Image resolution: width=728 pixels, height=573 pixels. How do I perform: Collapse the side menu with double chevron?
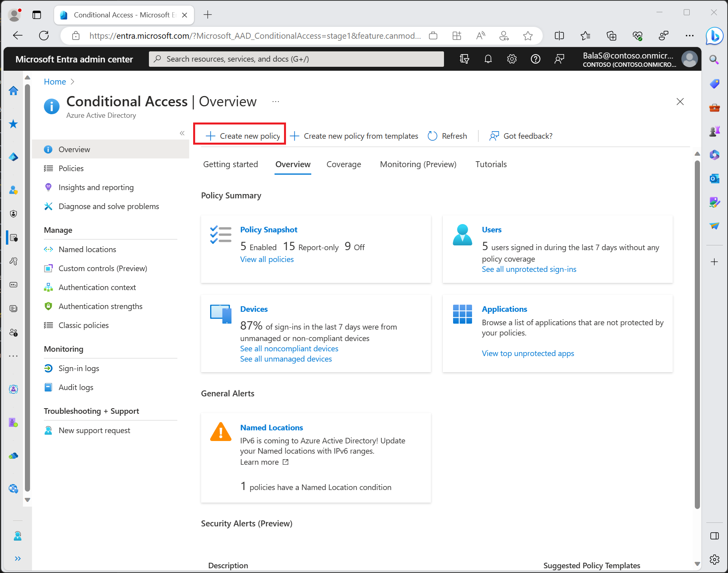(182, 133)
